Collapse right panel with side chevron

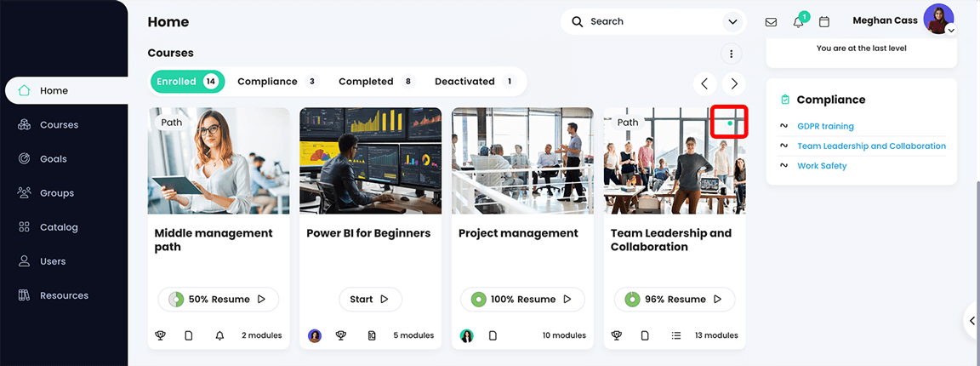[x=971, y=320]
